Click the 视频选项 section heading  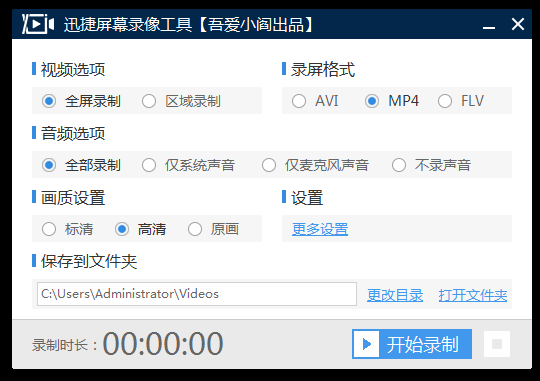73,69
